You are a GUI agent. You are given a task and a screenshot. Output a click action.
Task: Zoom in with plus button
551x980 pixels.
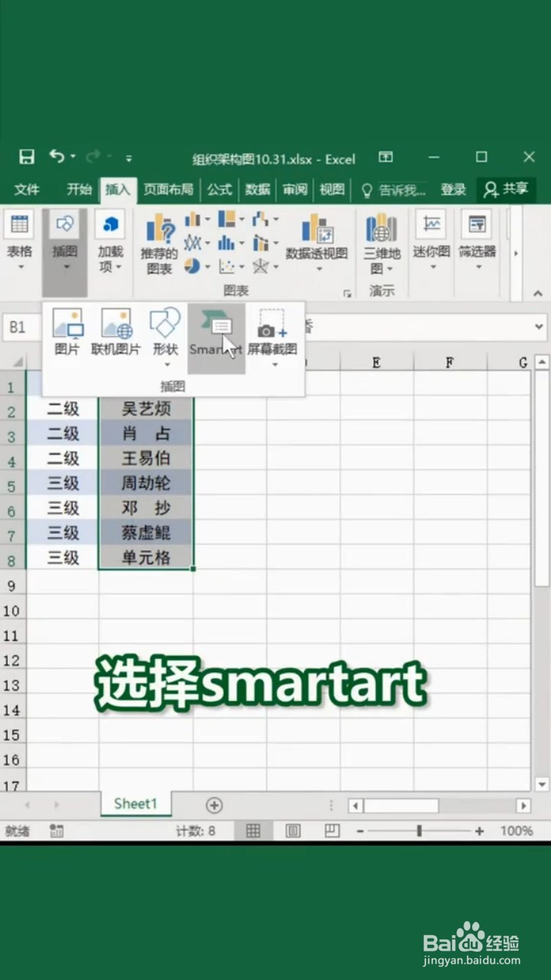479,831
